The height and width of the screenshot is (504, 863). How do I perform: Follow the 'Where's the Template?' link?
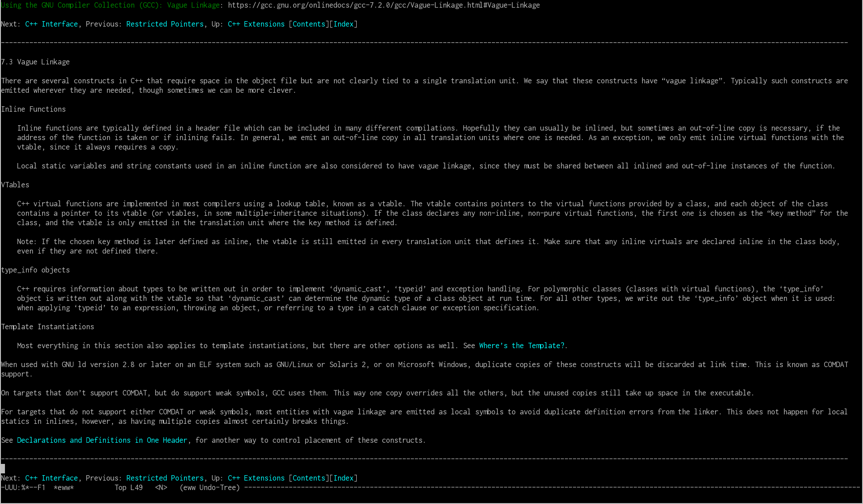pyautogui.click(x=522, y=345)
